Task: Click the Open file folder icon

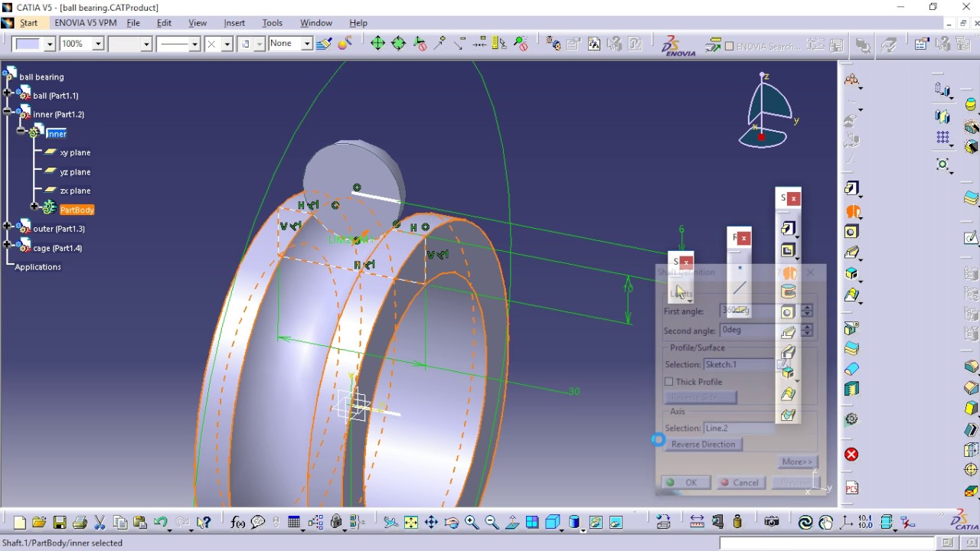Action: (39, 523)
